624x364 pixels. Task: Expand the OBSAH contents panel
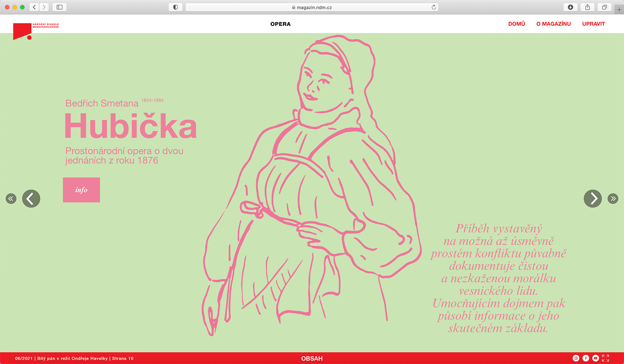coord(312,359)
